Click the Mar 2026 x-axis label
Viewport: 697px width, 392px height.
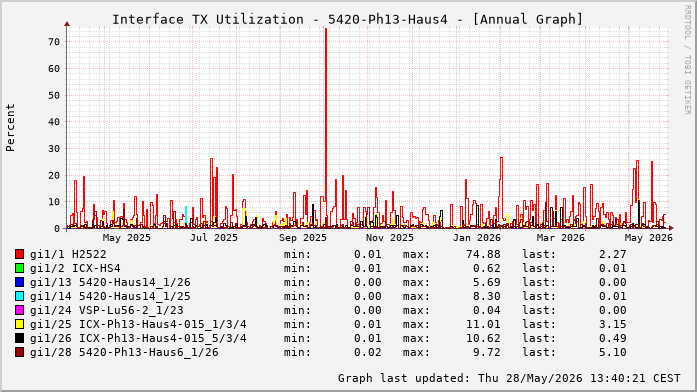click(x=561, y=238)
